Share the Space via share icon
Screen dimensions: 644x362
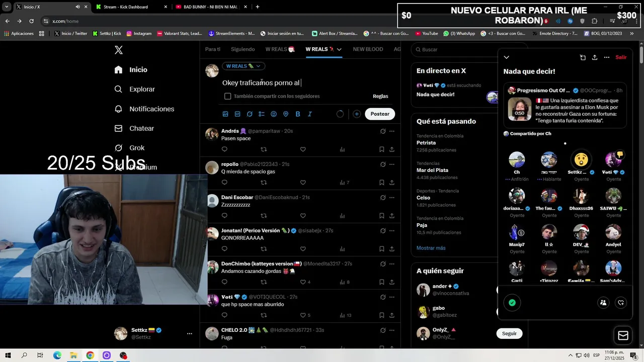(x=595, y=57)
